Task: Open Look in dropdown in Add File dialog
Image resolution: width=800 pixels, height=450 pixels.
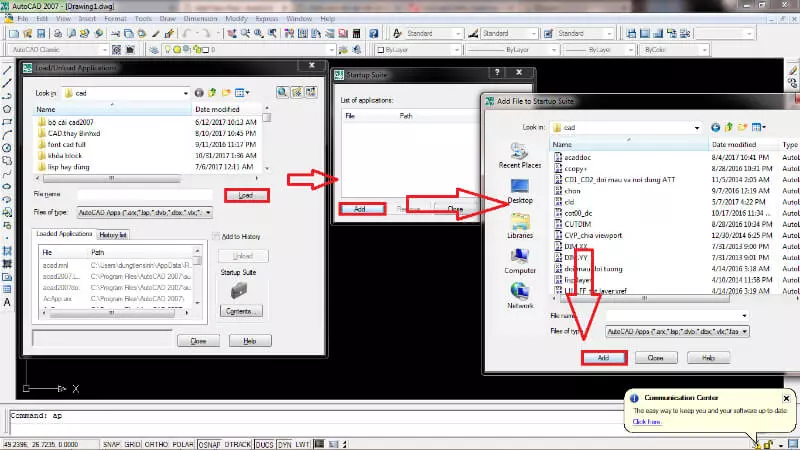Action: (697, 128)
